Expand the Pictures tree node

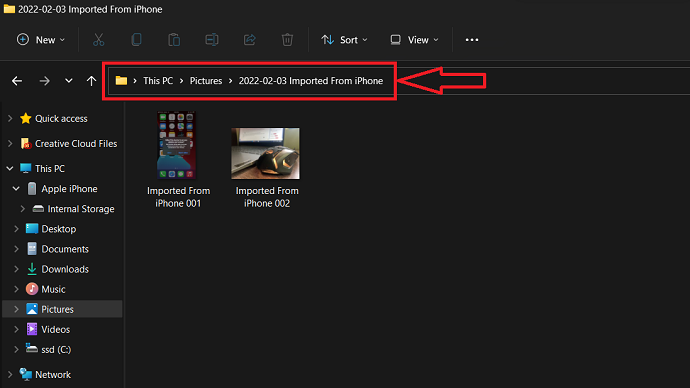click(x=16, y=309)
